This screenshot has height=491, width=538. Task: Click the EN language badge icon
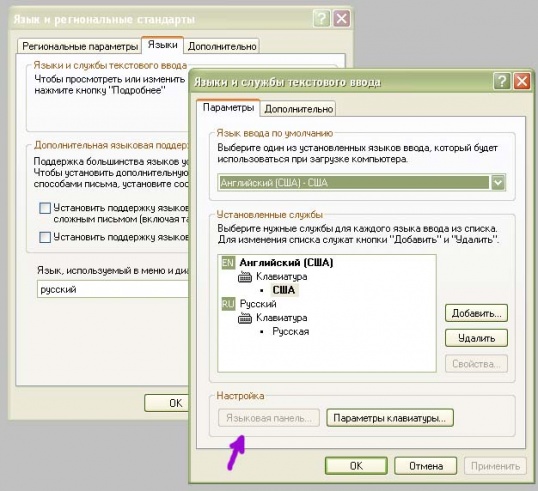[228, 263]
